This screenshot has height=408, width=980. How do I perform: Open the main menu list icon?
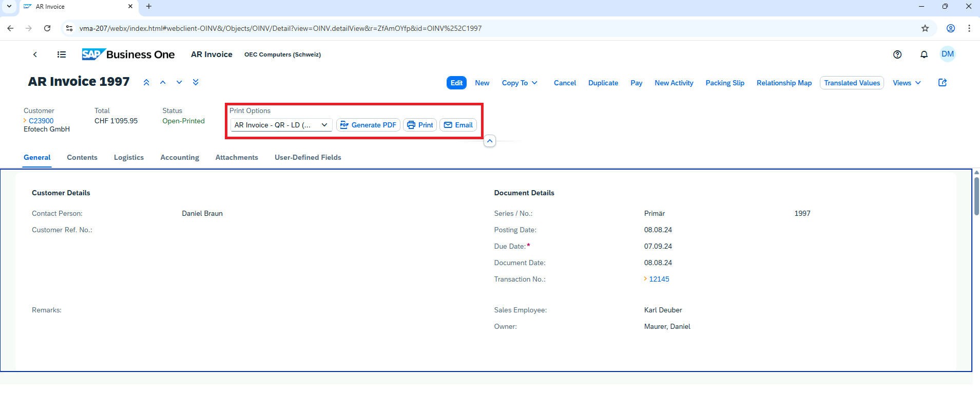[62, 54]
